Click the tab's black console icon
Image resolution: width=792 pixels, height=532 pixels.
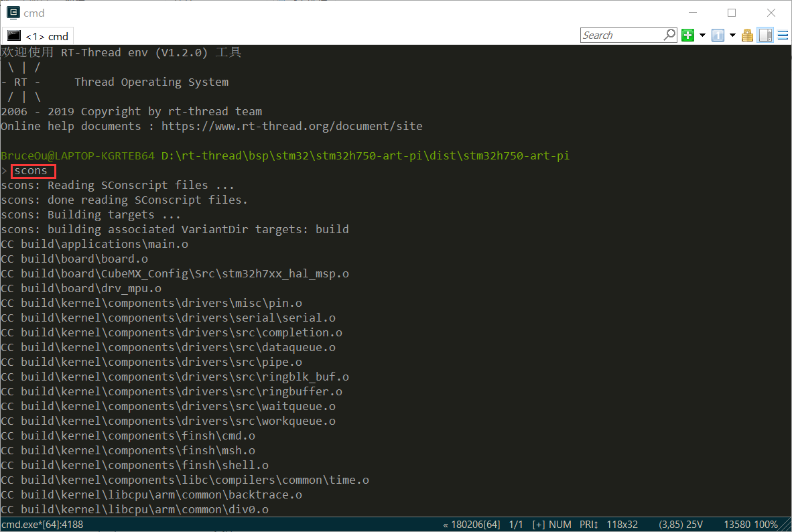pyautogui.click(x=14, y=36)
